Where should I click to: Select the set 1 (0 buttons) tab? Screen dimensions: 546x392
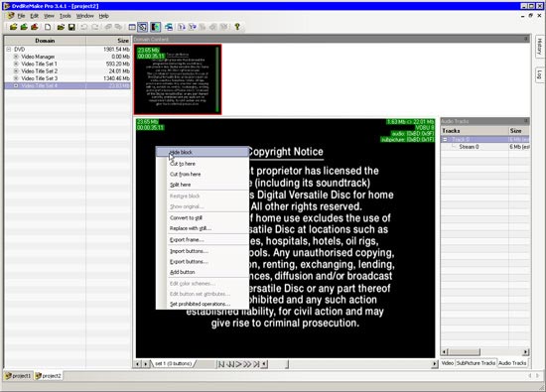(173, 364)
